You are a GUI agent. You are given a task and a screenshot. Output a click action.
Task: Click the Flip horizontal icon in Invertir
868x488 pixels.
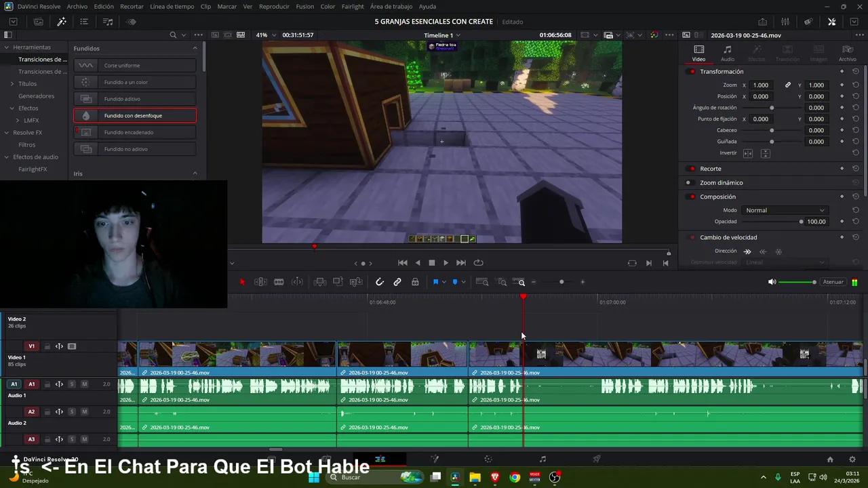[x=748, y=153]
